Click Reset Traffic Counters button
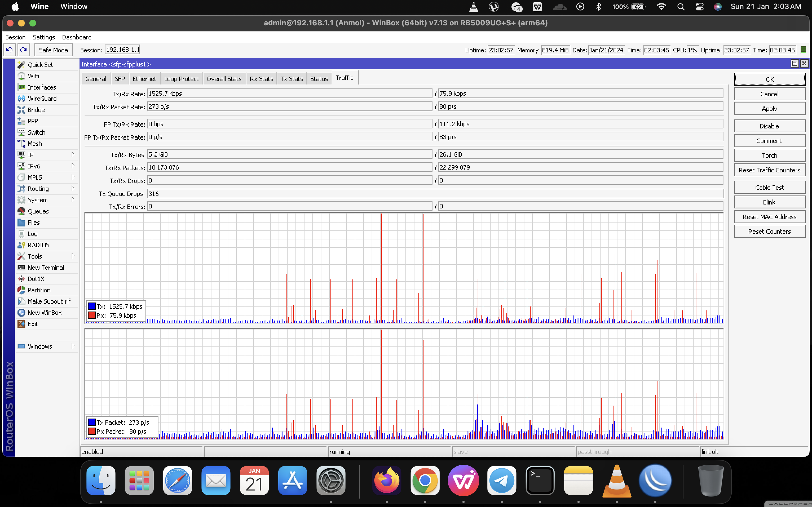Viewport: 812px width, 507px height. 769,170
